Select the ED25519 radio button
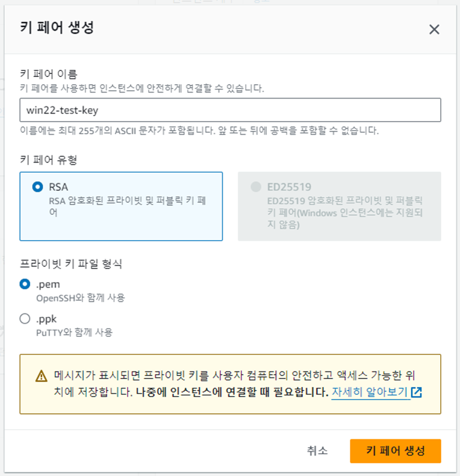This screenshot has width=460, height=476. [256, 187]
